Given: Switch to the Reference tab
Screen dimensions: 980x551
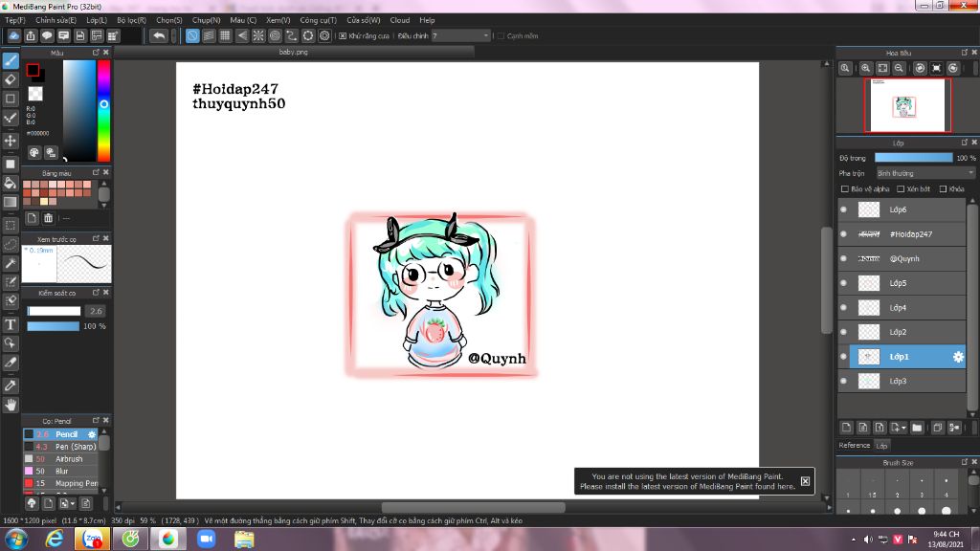Looking at the screenshot, I should pyautogui.click(x=855, y=446).
